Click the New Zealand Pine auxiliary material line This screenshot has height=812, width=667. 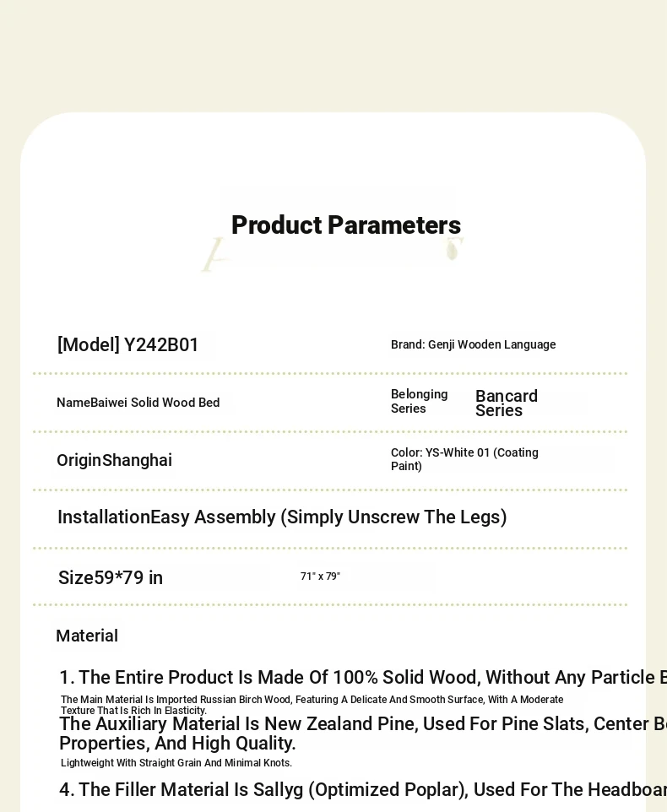click(x=363, y=723)
